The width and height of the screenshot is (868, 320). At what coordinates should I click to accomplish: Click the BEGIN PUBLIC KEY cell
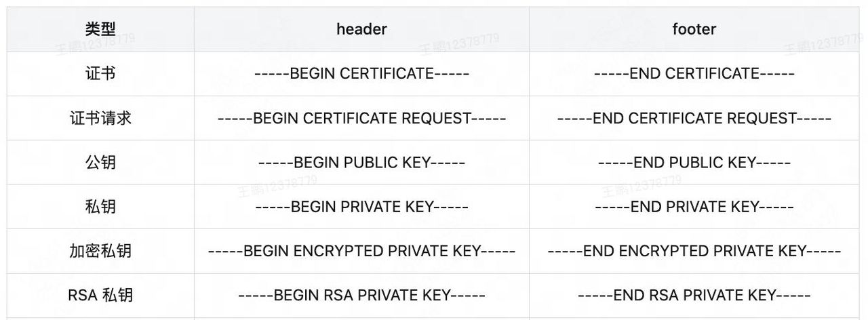361,162
